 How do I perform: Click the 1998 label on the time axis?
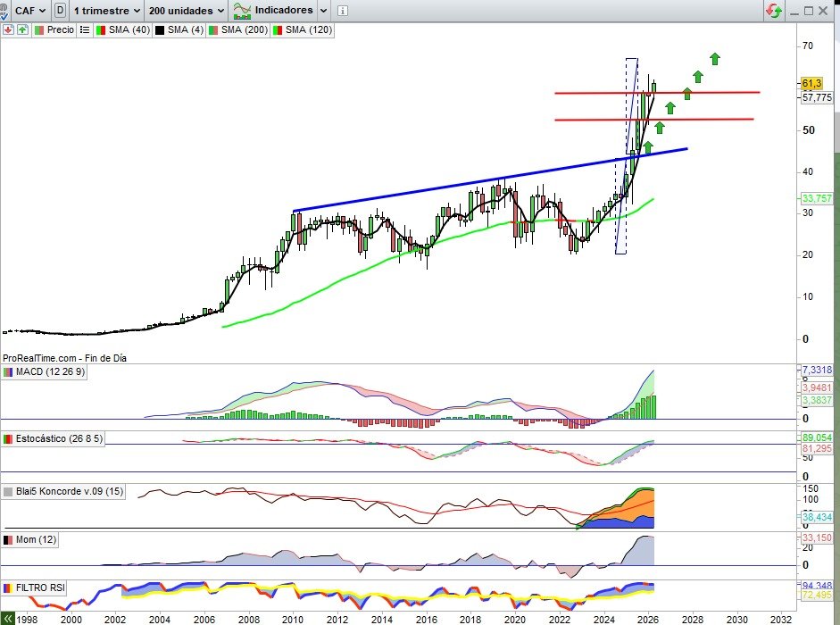[x=27, y=619]
